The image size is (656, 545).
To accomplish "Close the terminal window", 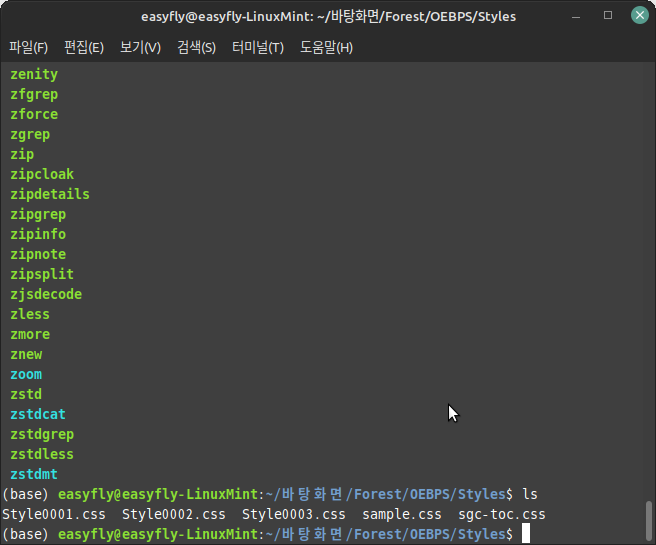I will [640, 15].
